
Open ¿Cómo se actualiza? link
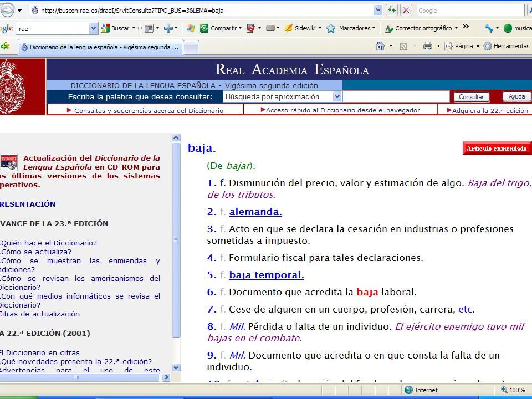[x=35, y=252]
